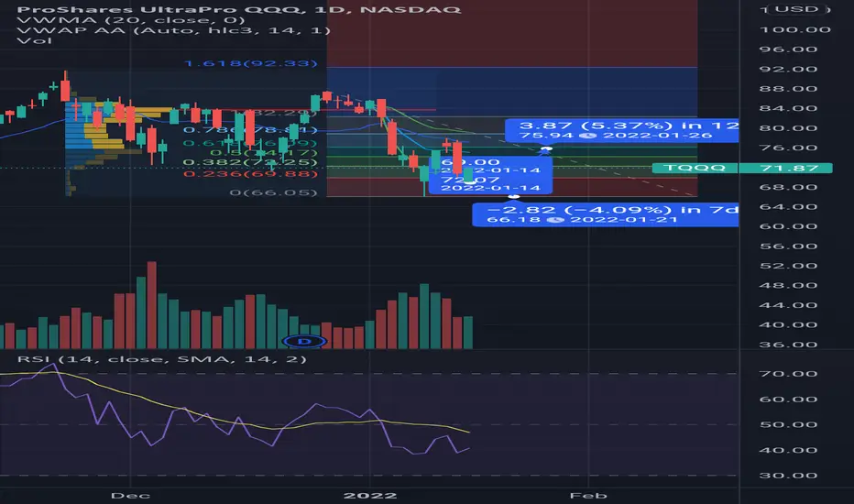Click the 75.94 forecast target date label
The width and height of the screenshot is (854, 504).
coord(616,136)
